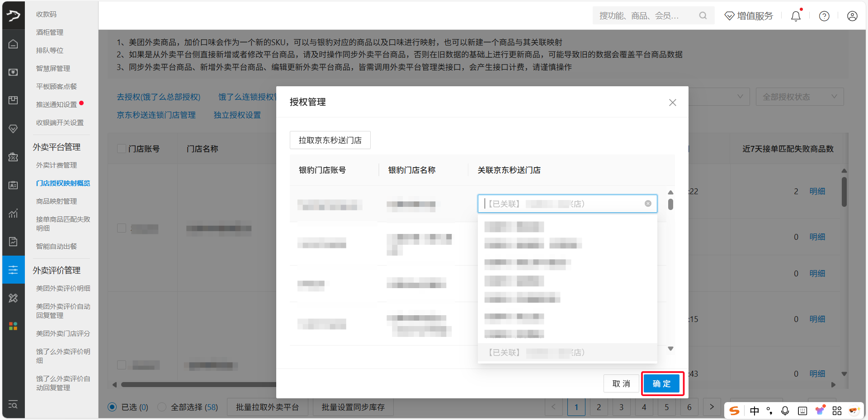Open the home icon in sidebar

click(x=14, y=44)
